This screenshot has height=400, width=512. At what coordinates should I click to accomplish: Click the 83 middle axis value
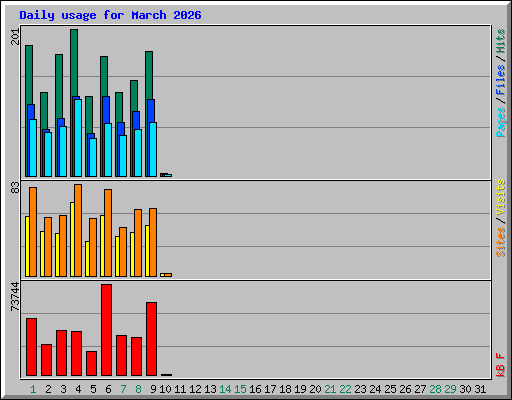[x=15, y=188]
